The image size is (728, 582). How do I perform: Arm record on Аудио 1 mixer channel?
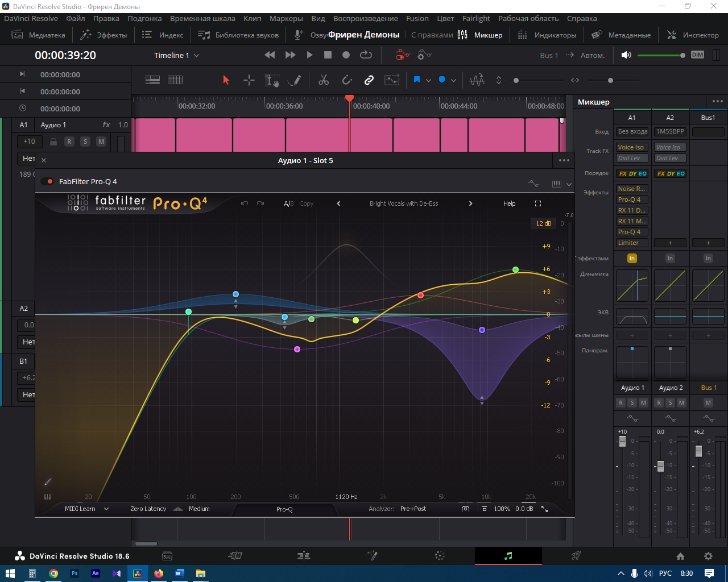pyautogui.click(x=621, y=402)
